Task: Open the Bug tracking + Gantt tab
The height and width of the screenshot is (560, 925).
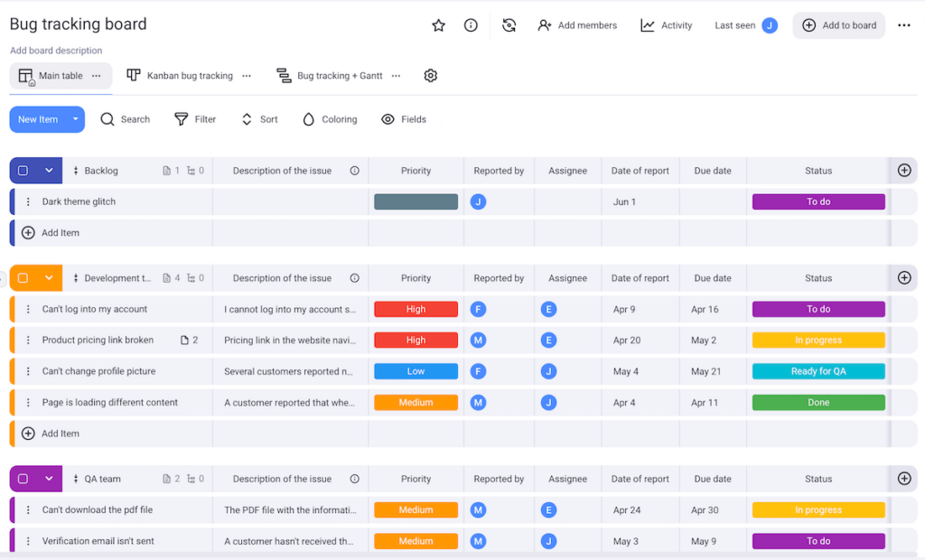Action: (x=333, y=75)
